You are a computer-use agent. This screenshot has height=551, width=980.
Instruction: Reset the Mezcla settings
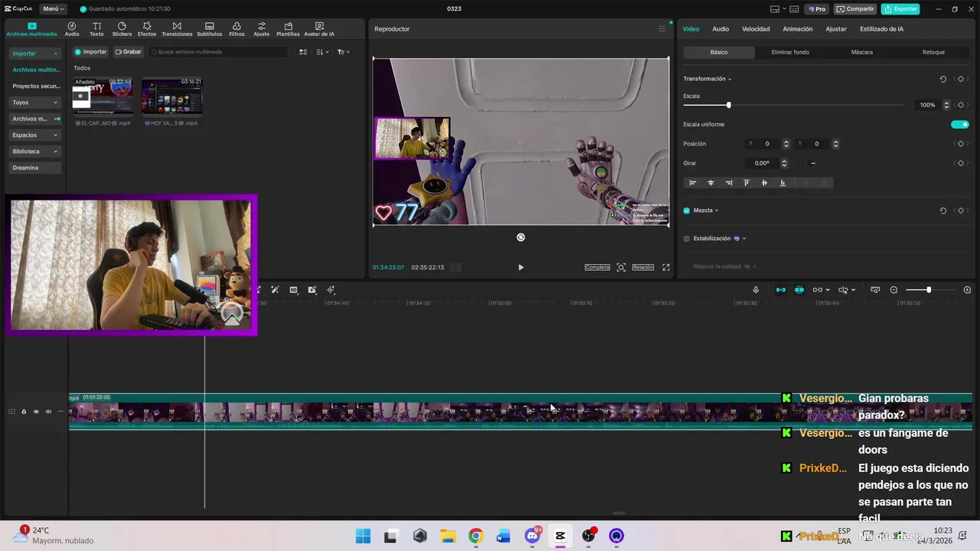click(x=943, y=210)
